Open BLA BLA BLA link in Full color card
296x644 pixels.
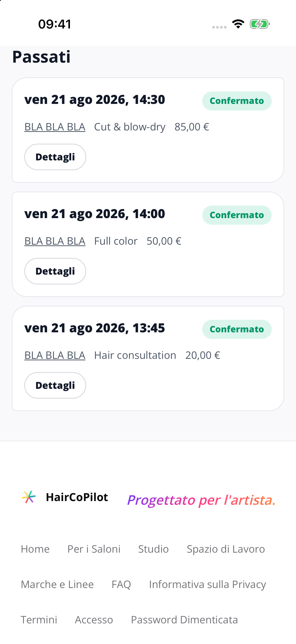coord(55,241)
